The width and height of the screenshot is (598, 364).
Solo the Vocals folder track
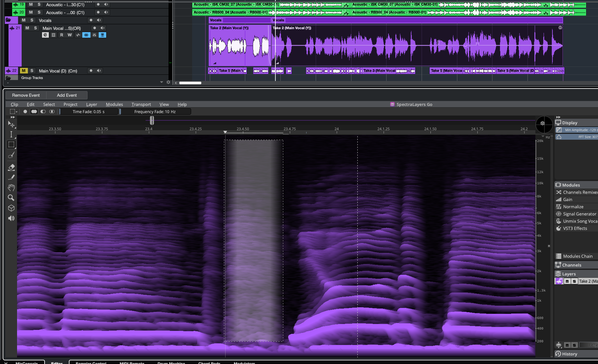pos(32,20)
